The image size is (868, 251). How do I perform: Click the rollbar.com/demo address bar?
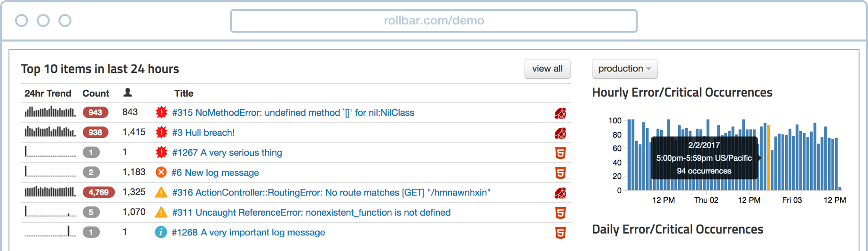(x=434, y=21)
